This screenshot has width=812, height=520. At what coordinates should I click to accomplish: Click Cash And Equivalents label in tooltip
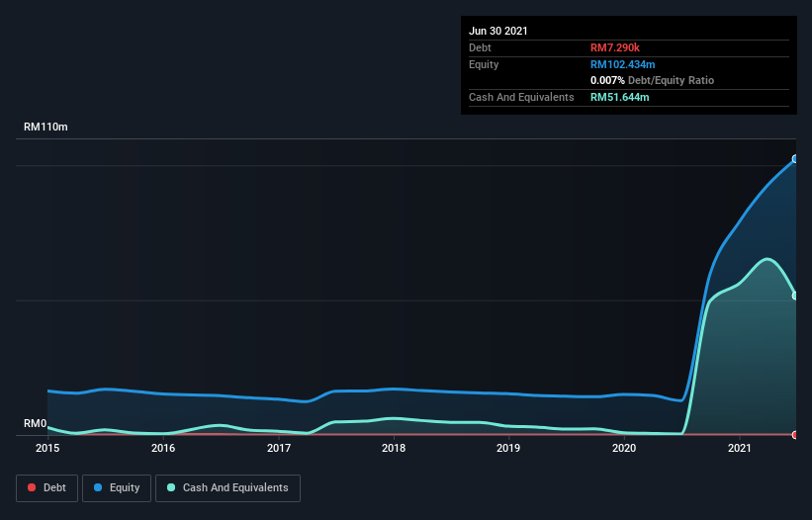click(521, 97)
